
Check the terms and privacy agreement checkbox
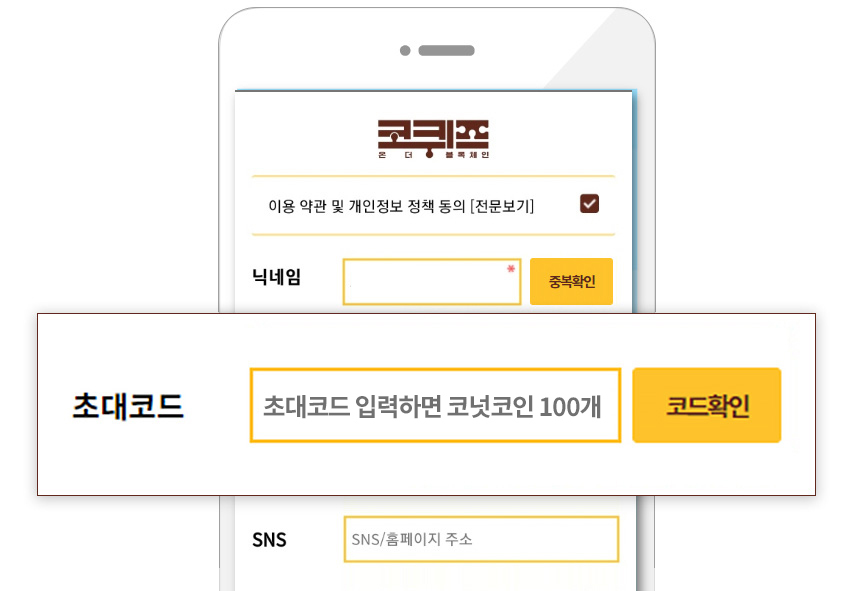(x=589, y=204)
